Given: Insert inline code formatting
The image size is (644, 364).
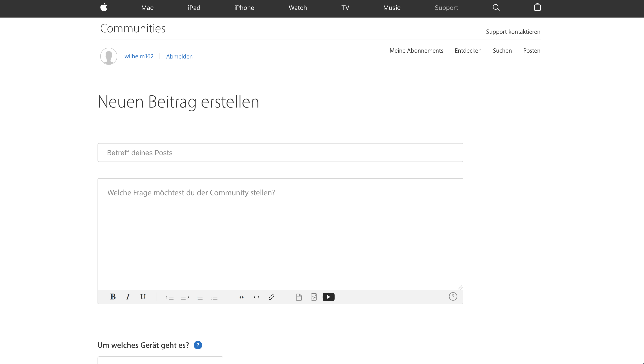Looking at the screenshot, I should pyautogui.click(x=256, y=297).
